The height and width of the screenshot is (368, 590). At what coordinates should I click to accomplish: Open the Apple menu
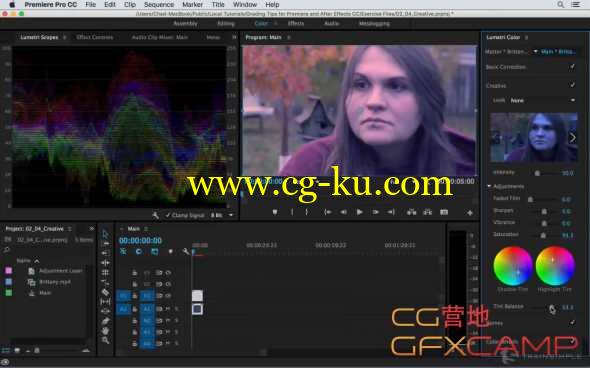click(x=12, y=5)
